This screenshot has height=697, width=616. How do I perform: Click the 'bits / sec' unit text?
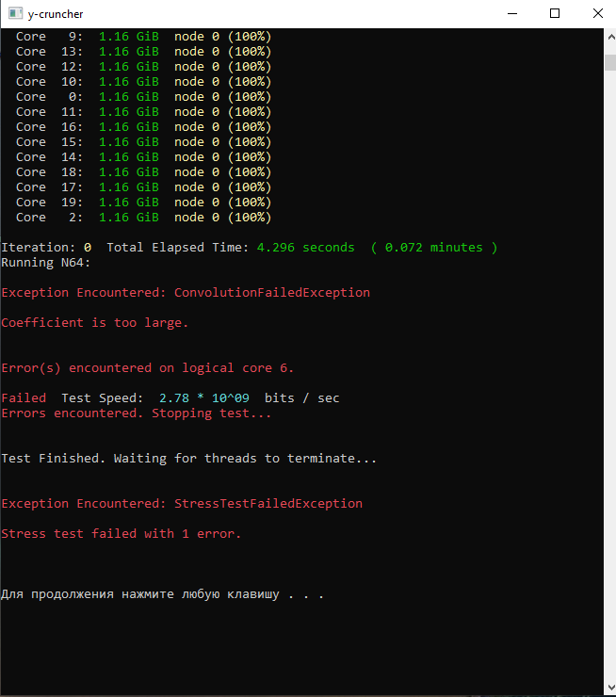(301, 398)
